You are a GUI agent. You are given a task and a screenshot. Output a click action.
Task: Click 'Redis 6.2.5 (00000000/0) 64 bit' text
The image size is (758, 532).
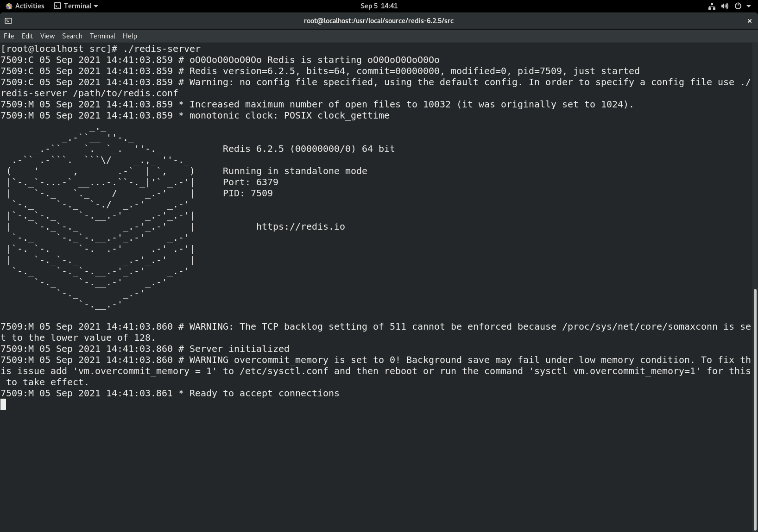[x=309, y=149]
